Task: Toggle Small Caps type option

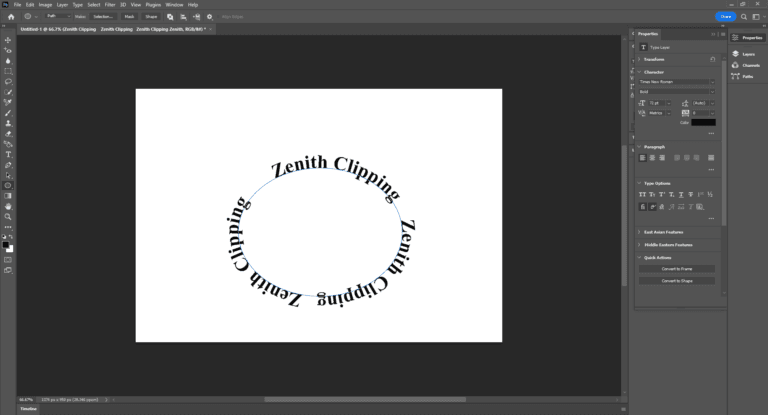Action: (652, 195)
